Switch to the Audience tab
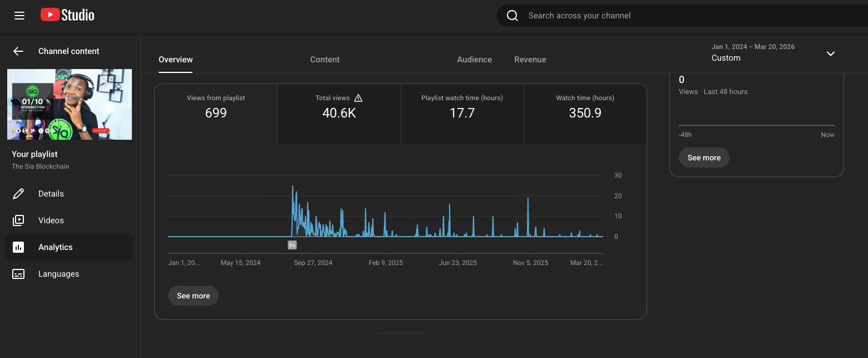Screen dimensions: 868x358 click(x=474, y=60)
